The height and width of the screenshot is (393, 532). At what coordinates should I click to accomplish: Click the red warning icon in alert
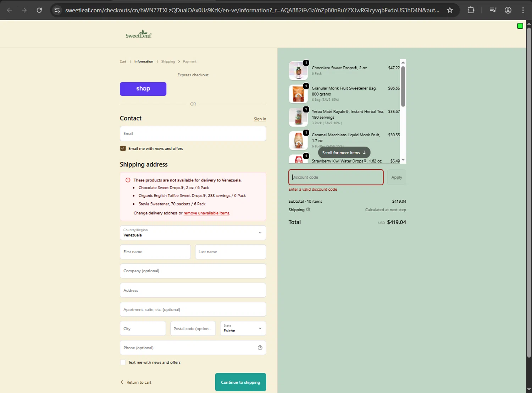(128, 180)
